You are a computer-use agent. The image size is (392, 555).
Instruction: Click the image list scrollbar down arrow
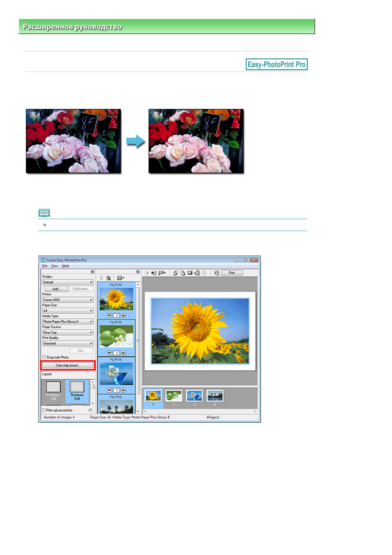[138, 411]
